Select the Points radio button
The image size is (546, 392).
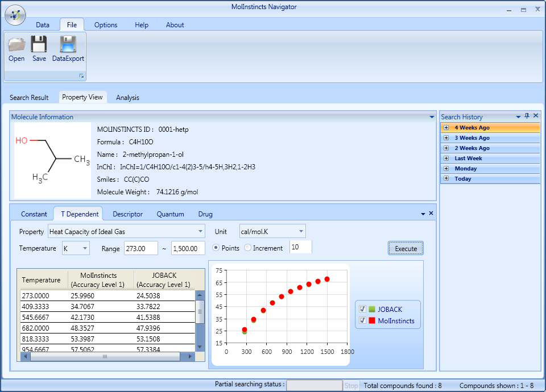click(216, 248)
